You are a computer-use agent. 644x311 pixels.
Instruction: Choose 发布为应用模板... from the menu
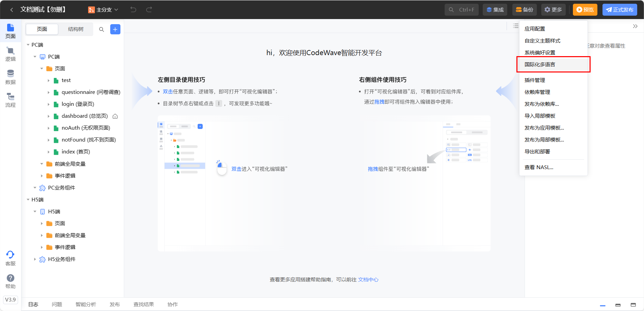[554, 128]
